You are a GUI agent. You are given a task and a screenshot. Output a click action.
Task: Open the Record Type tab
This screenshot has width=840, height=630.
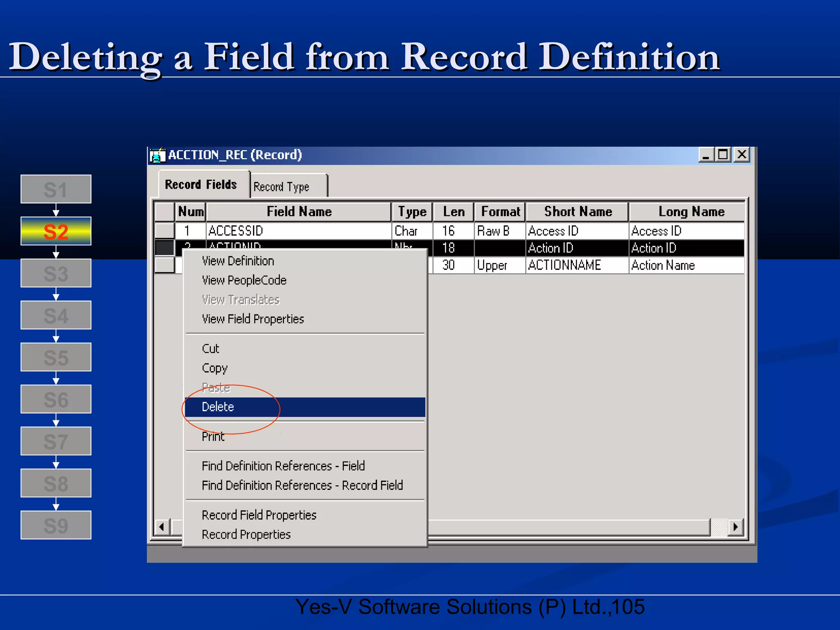click(x=289, y=187)
